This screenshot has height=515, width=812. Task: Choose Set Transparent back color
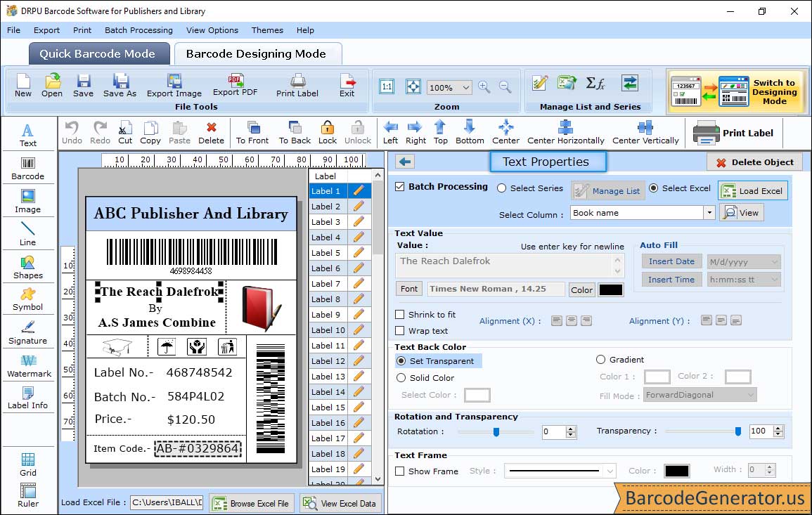click(401, 360)
